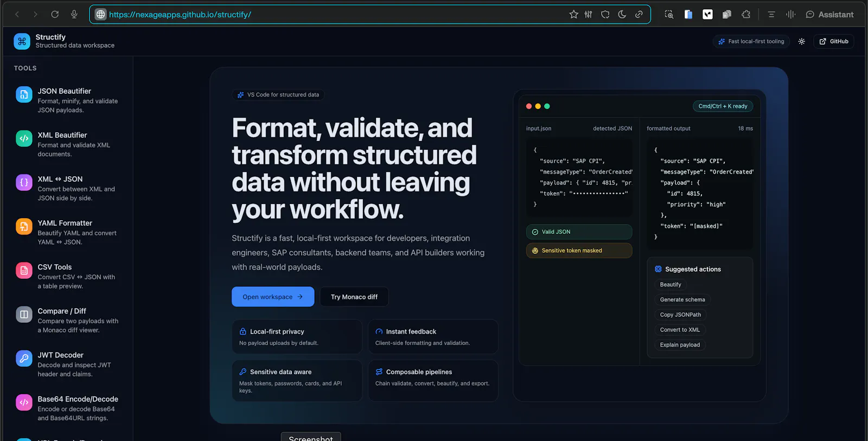Click Explain payload suggested action
The height and width of the screenshot is (441, 868).
point(680,345)
